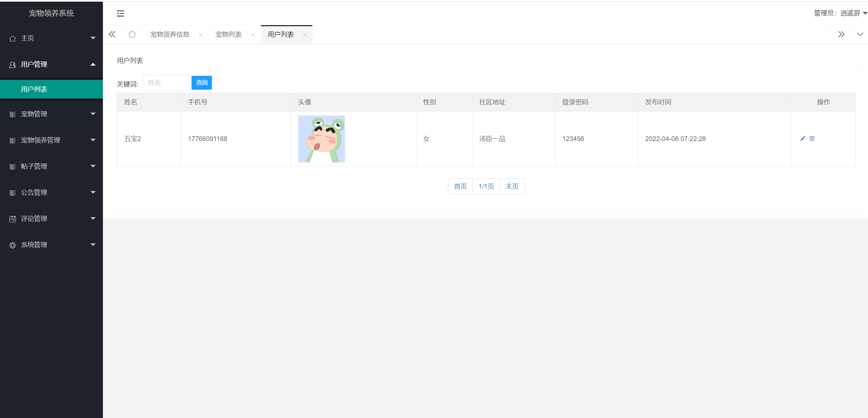Click the trash delete icon for 五宝2
Screen dimensions: 868x418
tap(812, 139)
